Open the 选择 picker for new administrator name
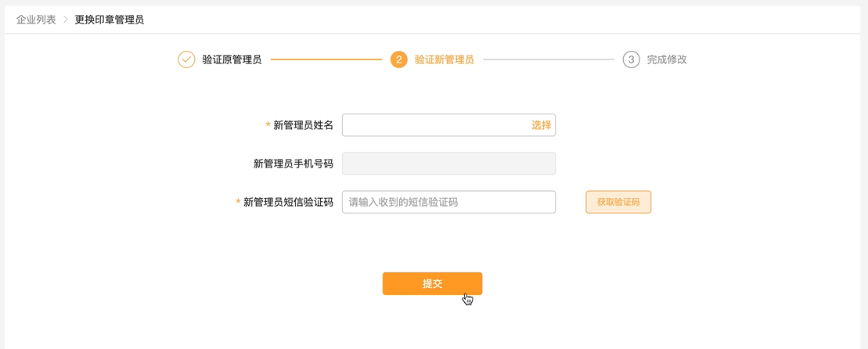This screenshot has height=349, width=868. (x=542, y=125)
